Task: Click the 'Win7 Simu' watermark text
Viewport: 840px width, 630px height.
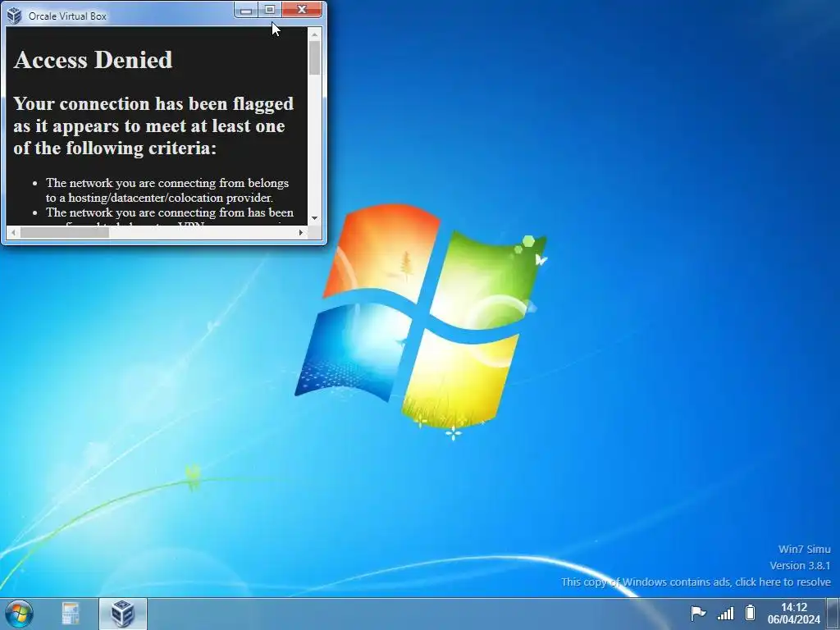Action: click(x=804, y=549)
